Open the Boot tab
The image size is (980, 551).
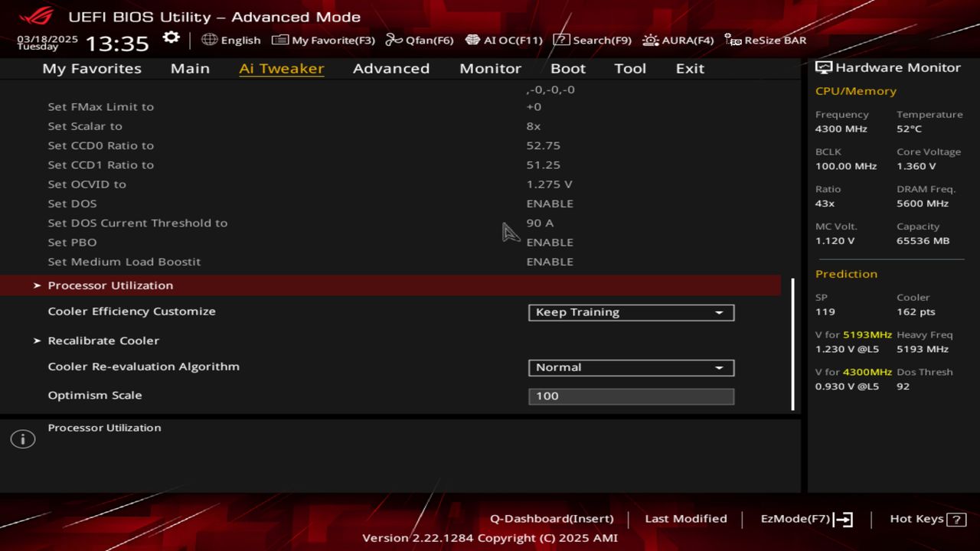[568, 68]
